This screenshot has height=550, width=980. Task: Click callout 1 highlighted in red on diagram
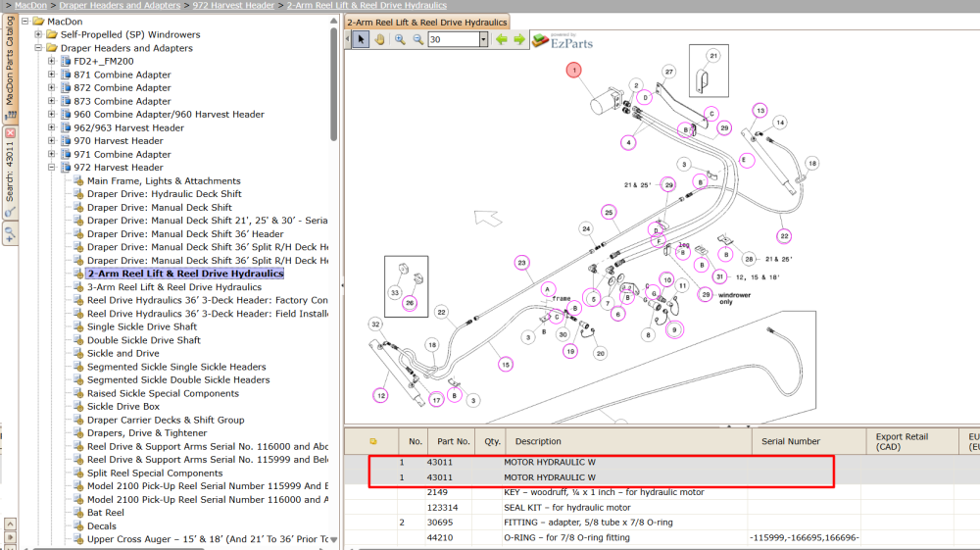click(573, 70)
